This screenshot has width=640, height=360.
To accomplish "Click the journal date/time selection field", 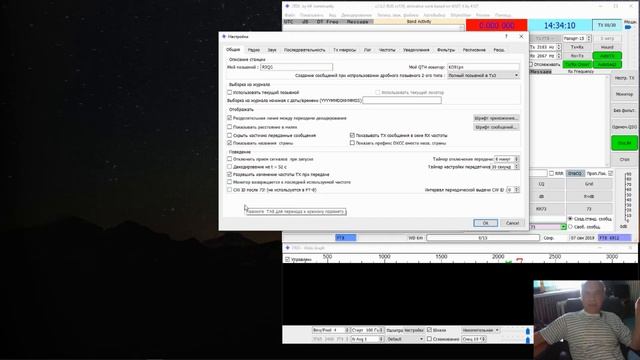I will pyautogui.click(x=402, y=100).
